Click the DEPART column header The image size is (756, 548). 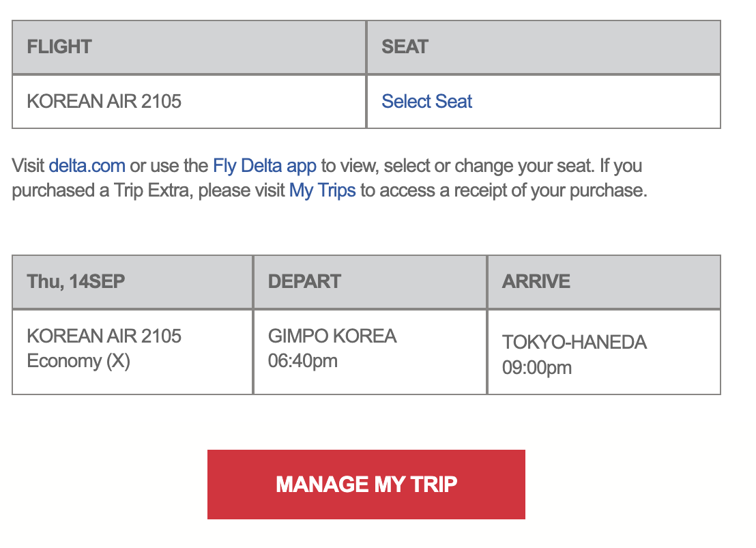[x=305, y=281]
